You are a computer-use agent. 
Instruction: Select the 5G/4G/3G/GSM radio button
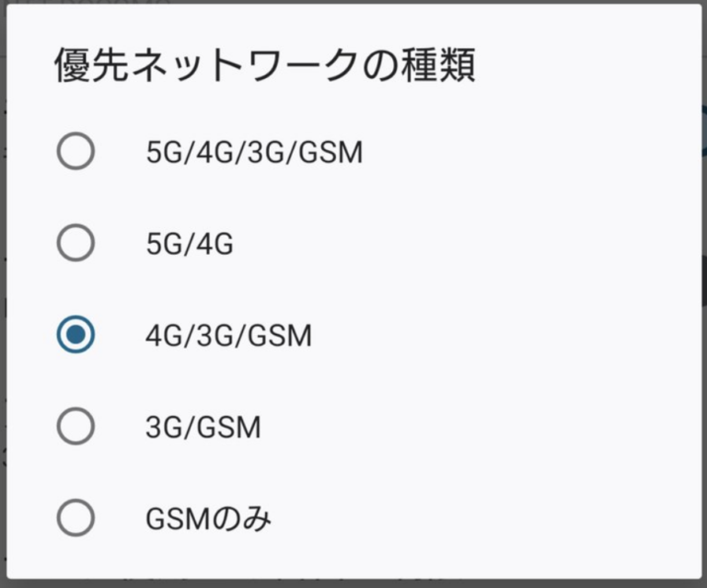(x=75, y=151)
